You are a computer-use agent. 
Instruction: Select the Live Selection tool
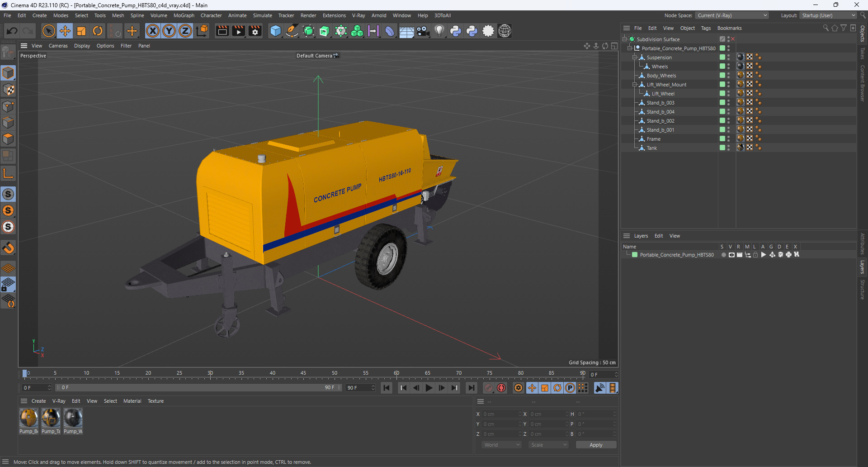[x=48, y=31]
